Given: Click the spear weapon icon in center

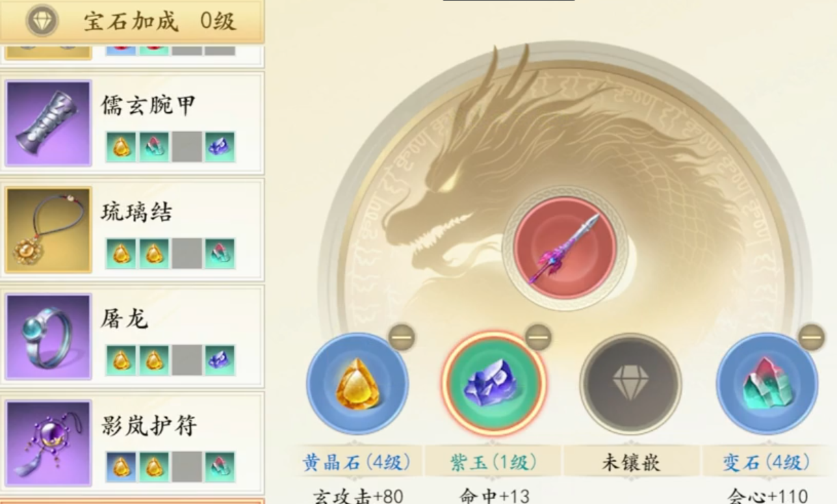Looking at the screenshot, I should tap(565, 248).
